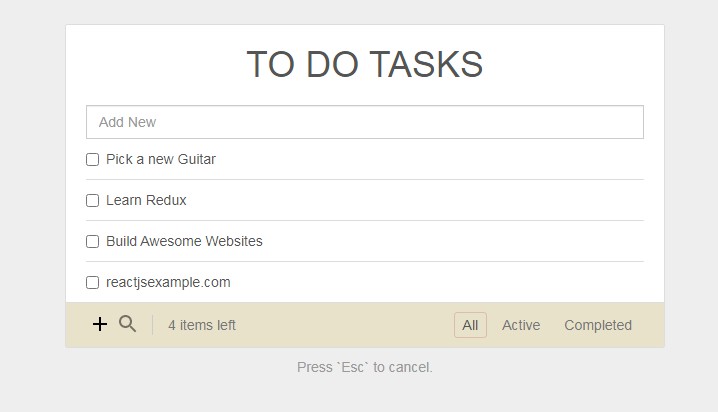
Task: Click the 'Pick a new Guitar' task label
Action: 161,159
